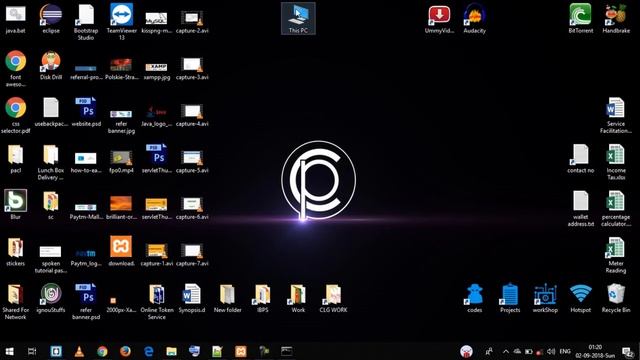This screenshot has height=360, width=640.
Task: Open TeamViewer 13 shortcut
Action: coord(121,22)
